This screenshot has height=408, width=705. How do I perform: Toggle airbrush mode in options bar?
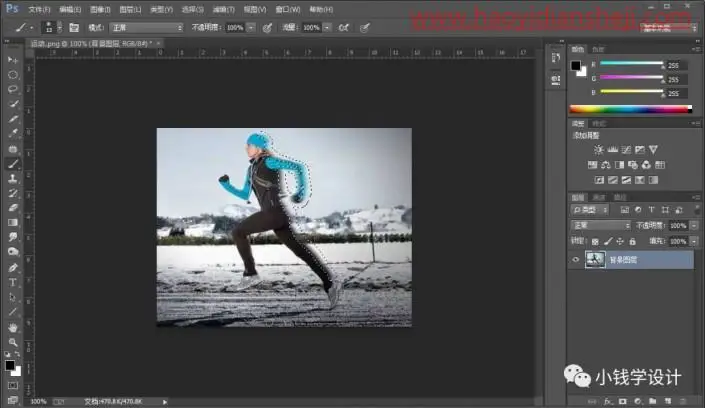coord(344,28)
